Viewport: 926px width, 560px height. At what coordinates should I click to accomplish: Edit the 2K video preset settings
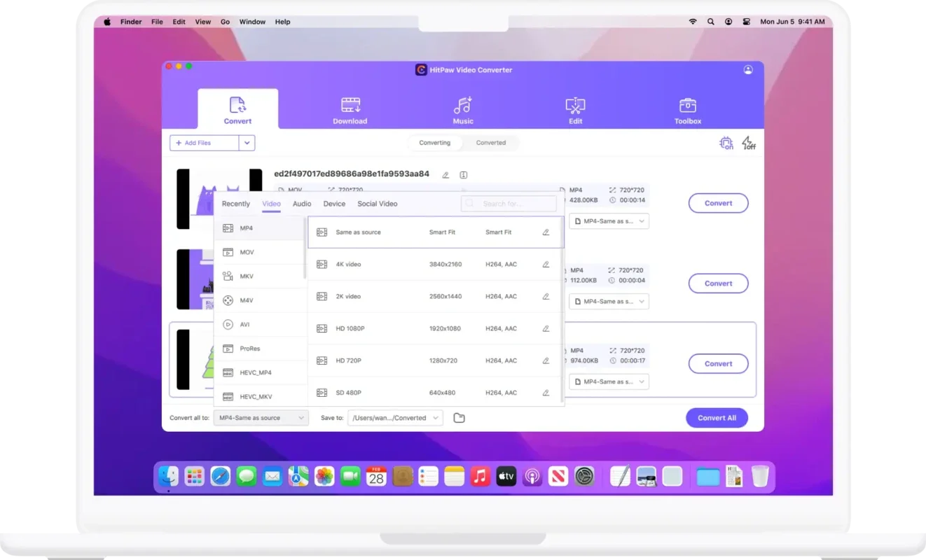[546, 297]
